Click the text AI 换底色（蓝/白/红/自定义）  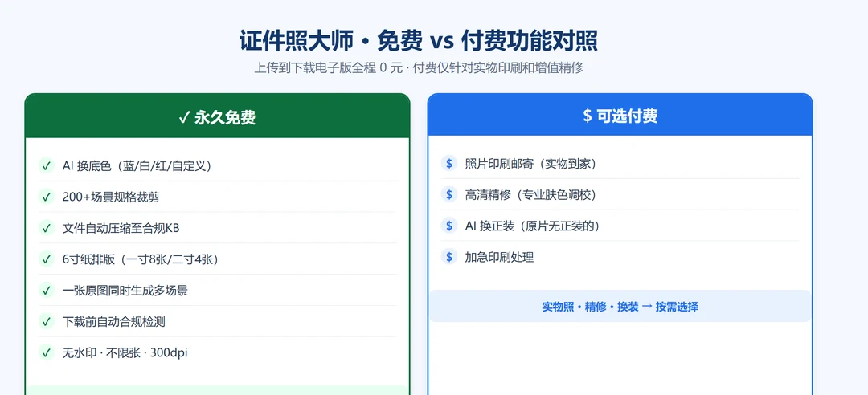137,165
